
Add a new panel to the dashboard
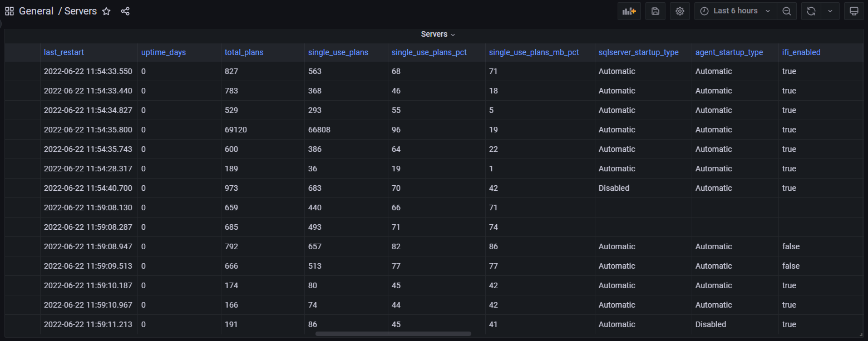click(629, 11)
